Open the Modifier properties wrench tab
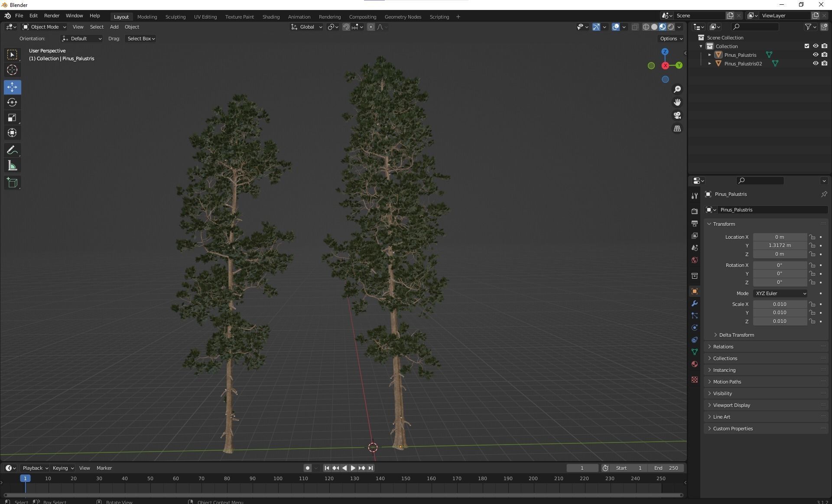This screenshot has width=832, height=504. click(x=695, y=303)
